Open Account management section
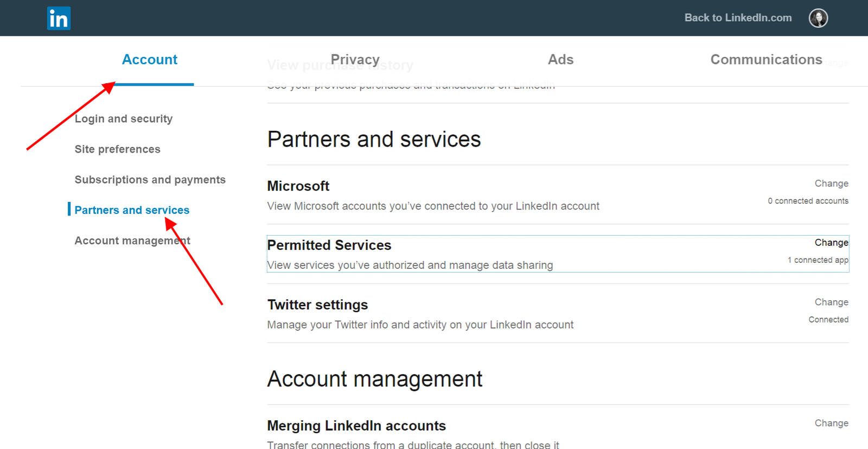This screenshot has height=449, width=868. (132, 240)
